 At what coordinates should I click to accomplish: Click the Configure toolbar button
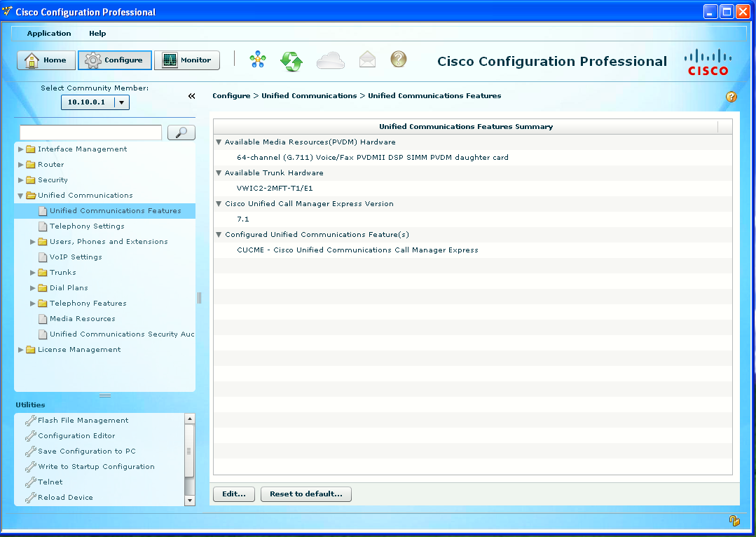[x=115, y=60]
